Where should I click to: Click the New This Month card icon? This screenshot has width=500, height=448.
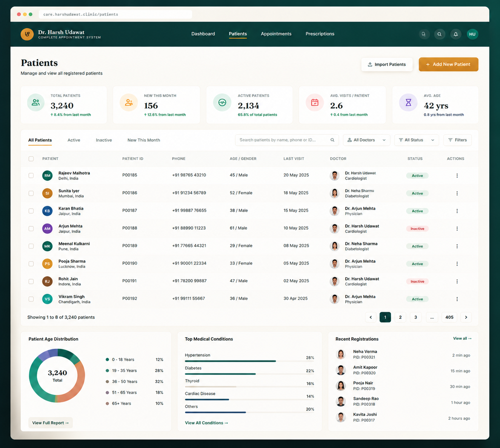click(129, 102)
